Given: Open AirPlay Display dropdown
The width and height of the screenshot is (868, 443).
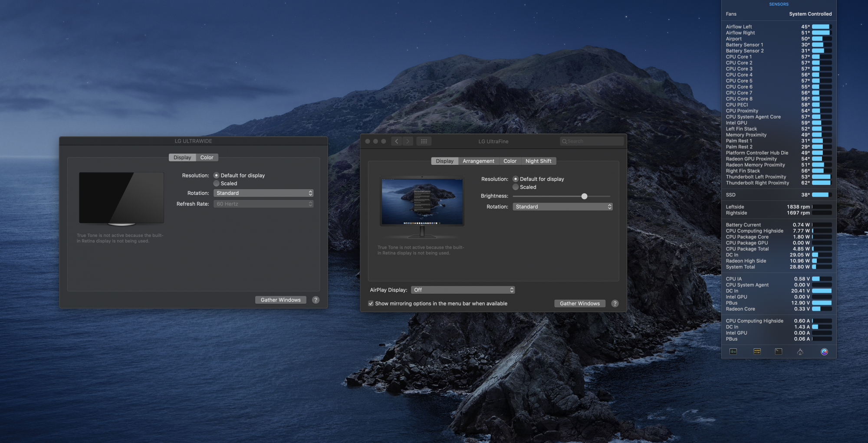Looking at the screenshot, I should (x=463, y=290).
